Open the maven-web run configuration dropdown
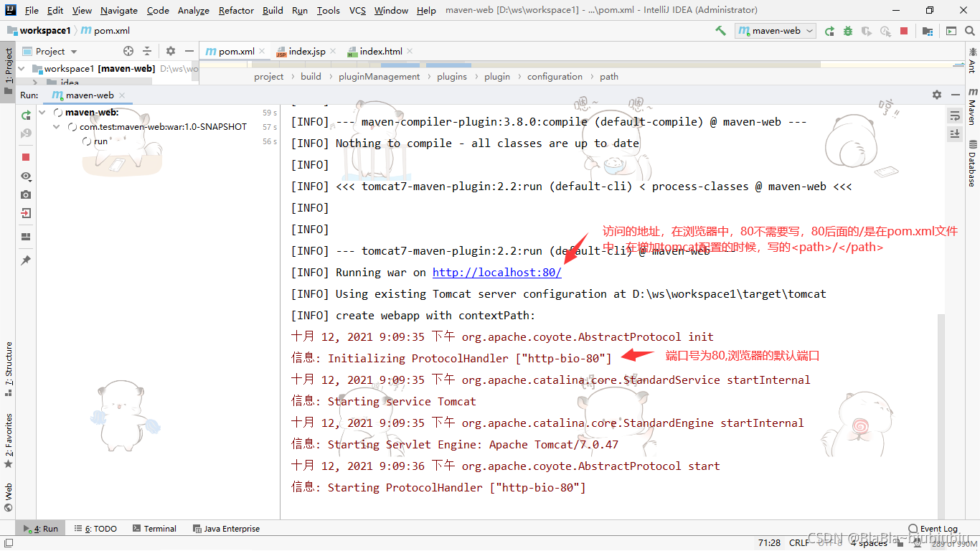The image size is (980, 551). pyautogui.click(x=776, y=31)
